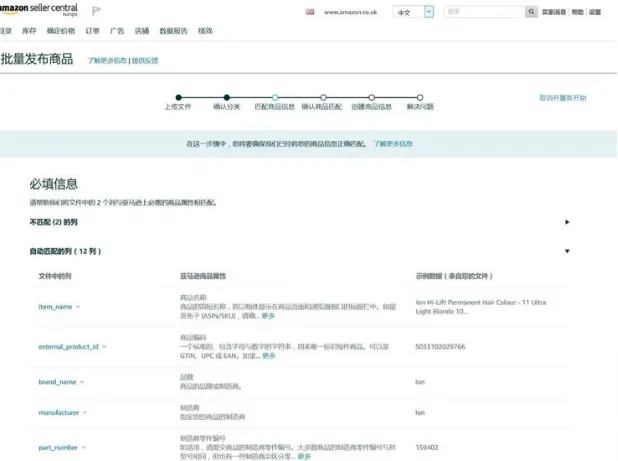Expand the 不匹配 (2) 的列 section arrow
Image resolution: width=618 pixels, height=461 pixels.
[567, 222]
